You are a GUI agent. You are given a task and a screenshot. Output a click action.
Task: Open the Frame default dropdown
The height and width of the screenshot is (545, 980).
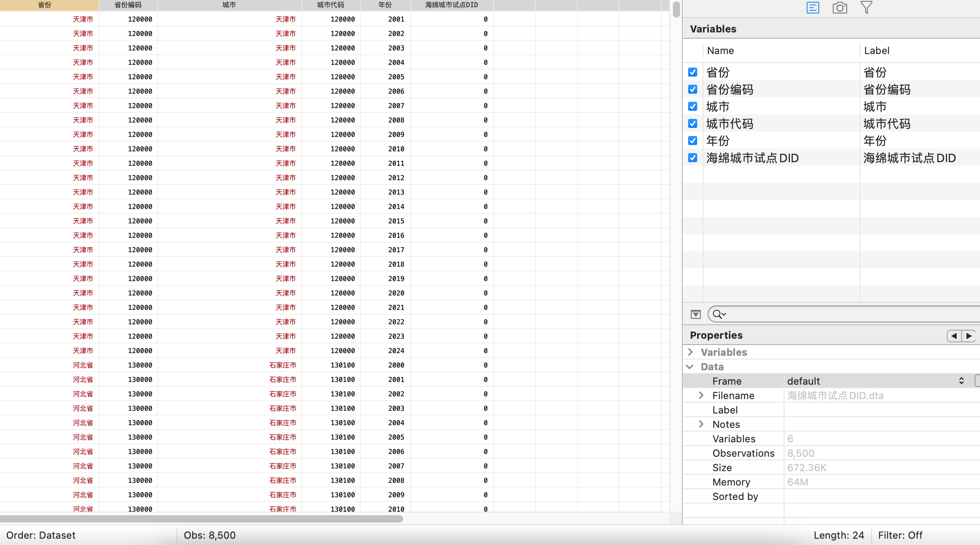pos(961,381)
